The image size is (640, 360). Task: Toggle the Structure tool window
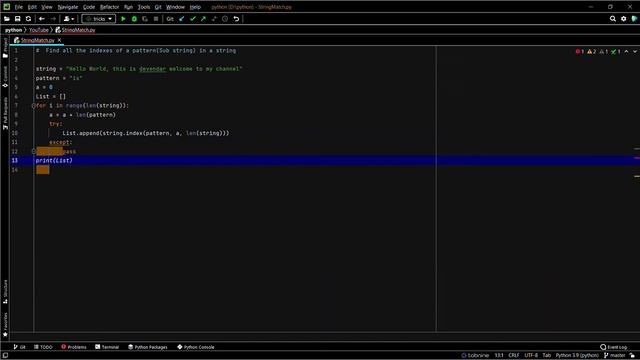point(5,291)
